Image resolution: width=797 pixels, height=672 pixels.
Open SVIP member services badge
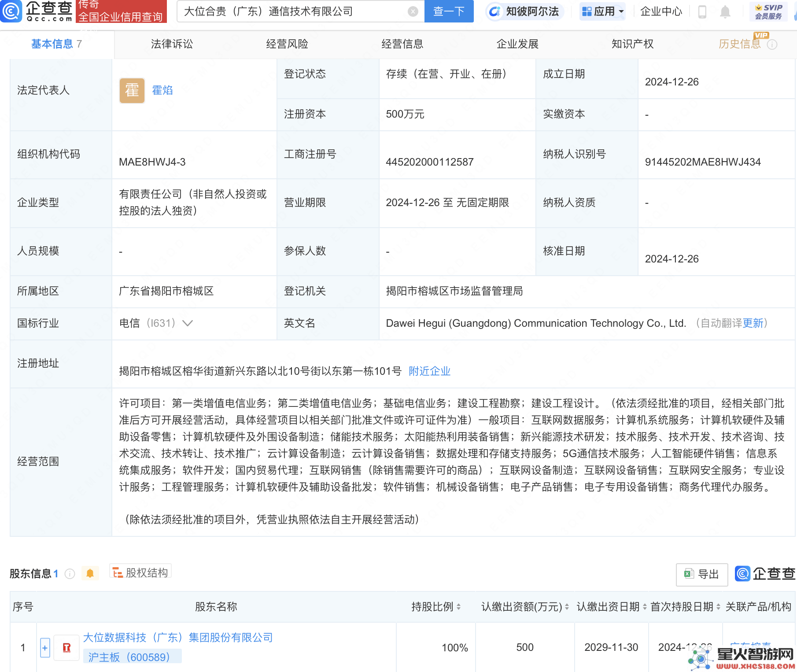point(769,11)
